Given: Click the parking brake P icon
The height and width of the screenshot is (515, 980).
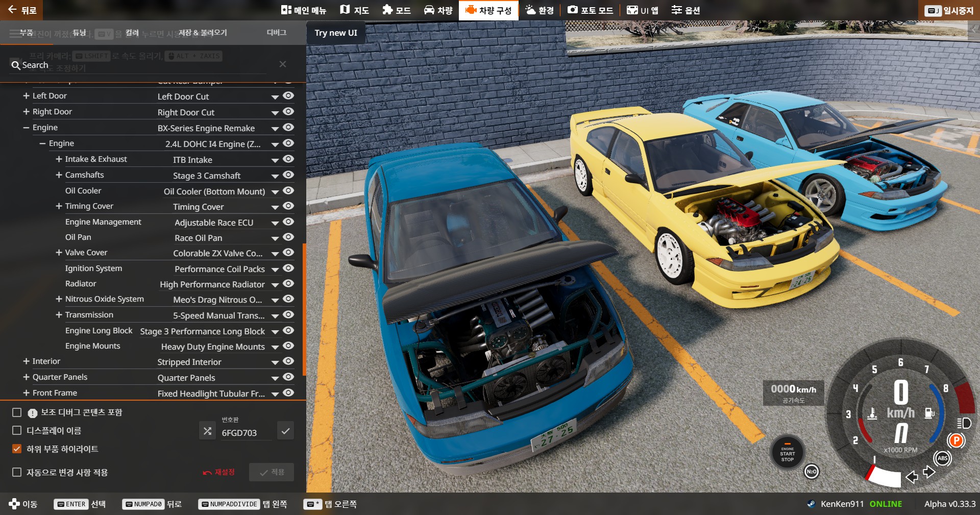Looking at the screenshot, I should 956,440.
